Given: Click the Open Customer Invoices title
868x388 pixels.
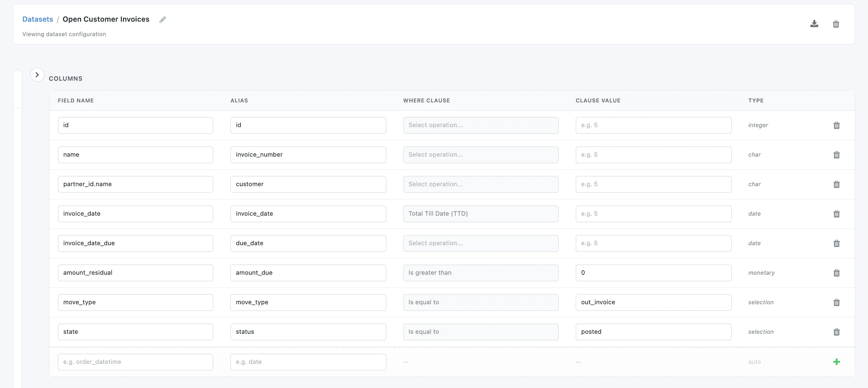Looking at the screenshot, I should pyautogui.click(x=106, y=19).
